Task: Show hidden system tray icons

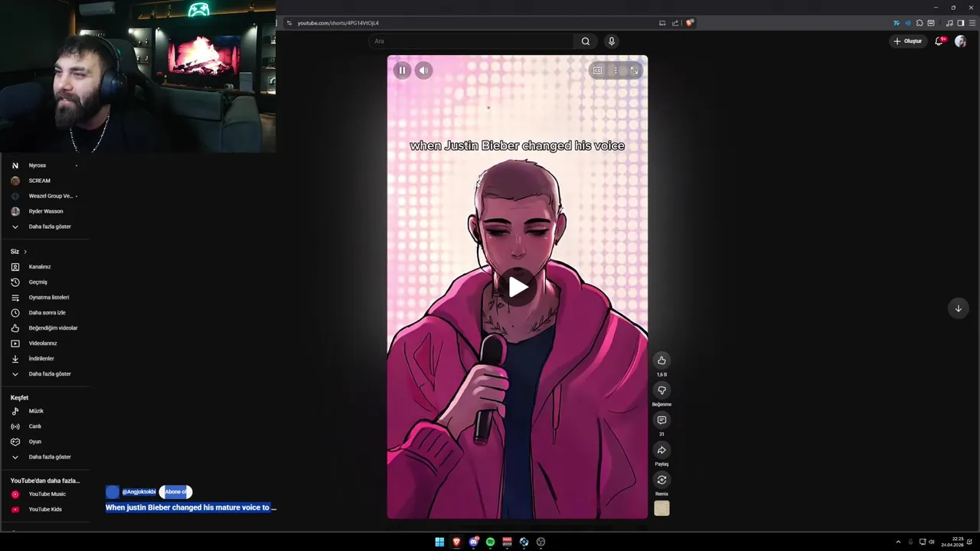Action: [898, 542]
